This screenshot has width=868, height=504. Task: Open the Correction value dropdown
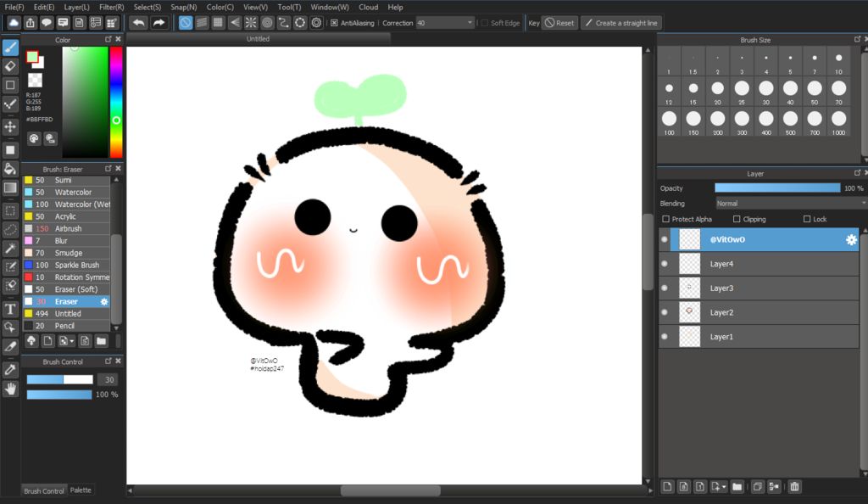tap(445, 23)
